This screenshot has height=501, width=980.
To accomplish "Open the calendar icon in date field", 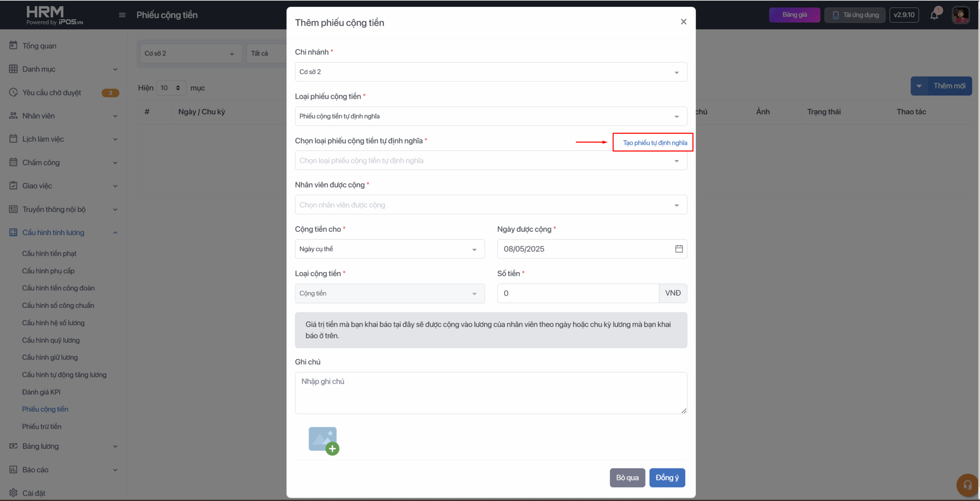I will point(679,249).
